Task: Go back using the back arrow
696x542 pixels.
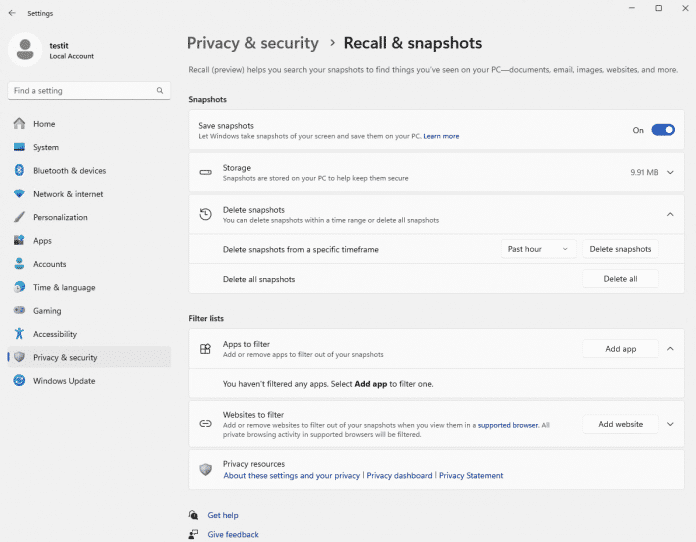Action: pyautogui.click(x=12, y=13)
